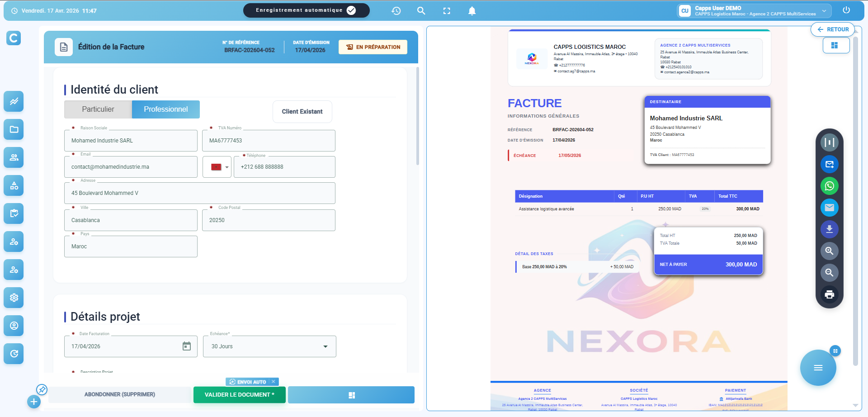Open the search magnifier in top bar
This screenshot has height=417, width=868.
pos(421,11)
